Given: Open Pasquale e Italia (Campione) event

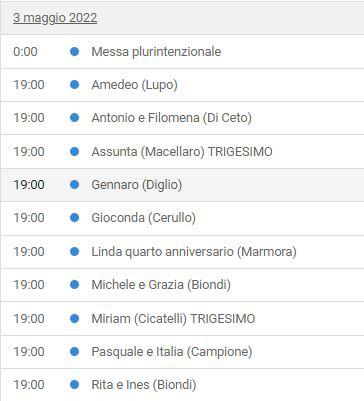Looking at the screenshot, I should pos(172,352).
